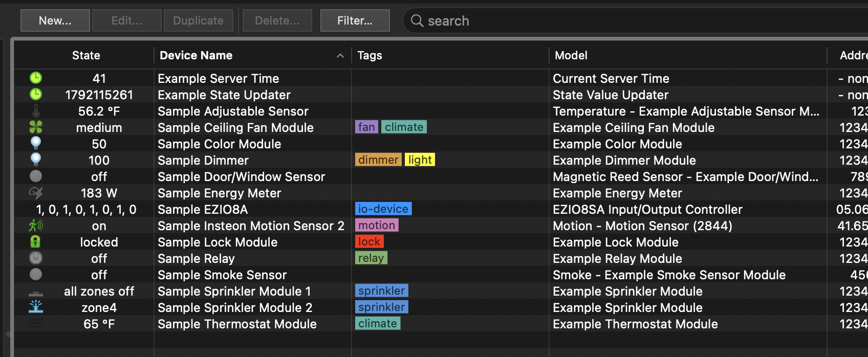This screenshot has height=357, width=868.
Task: Click the red 'lock' tag
Action: pyautogui.click(x=370, y=241)
